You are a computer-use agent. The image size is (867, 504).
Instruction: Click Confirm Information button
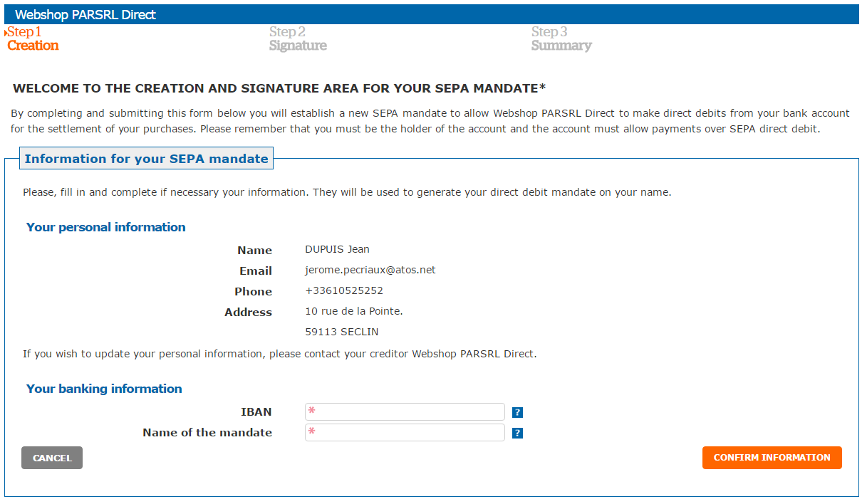click(x=772, y=458)
